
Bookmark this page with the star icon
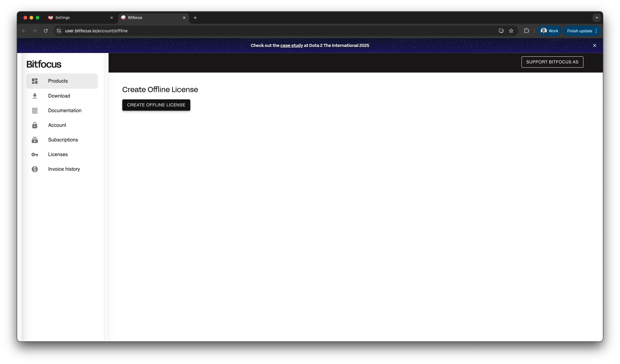click(511, 31)
